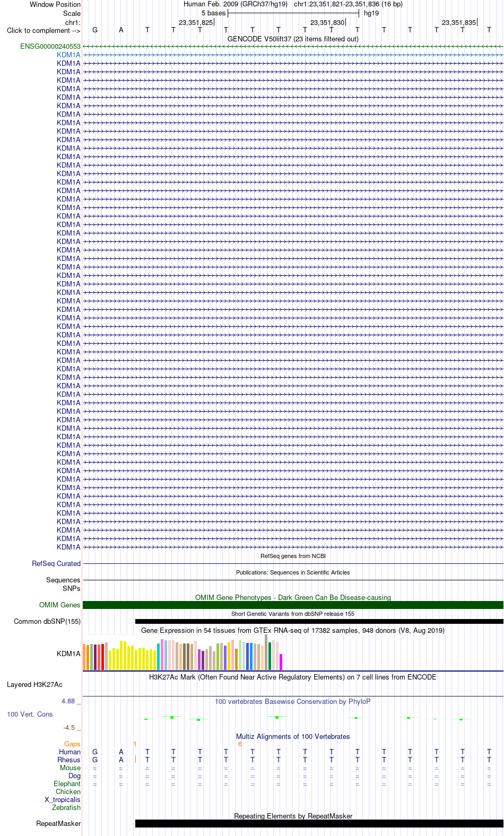Click the black RepeatMasker repeat bar

point(319,824)
